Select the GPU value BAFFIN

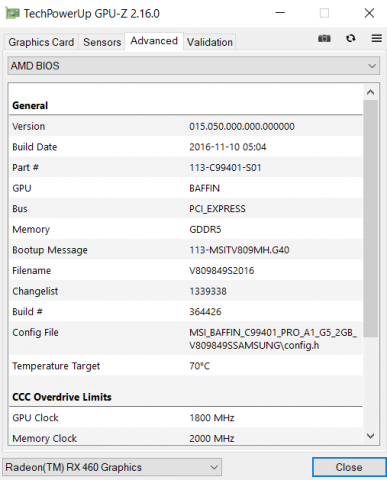[204, 188]
